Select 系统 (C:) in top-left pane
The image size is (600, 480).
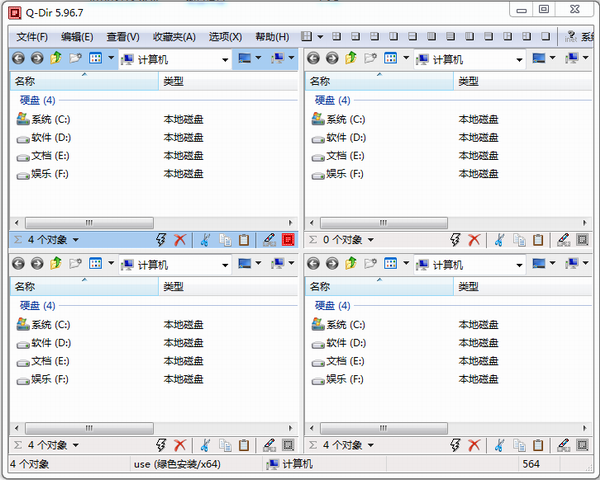[43, 119]
